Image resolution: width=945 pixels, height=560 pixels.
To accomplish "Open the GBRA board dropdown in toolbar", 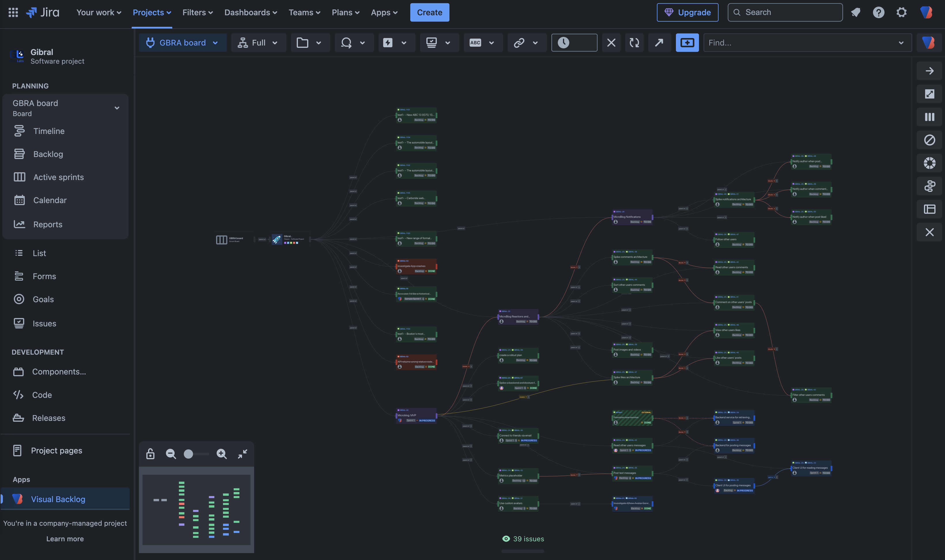I will pos(183,43).
